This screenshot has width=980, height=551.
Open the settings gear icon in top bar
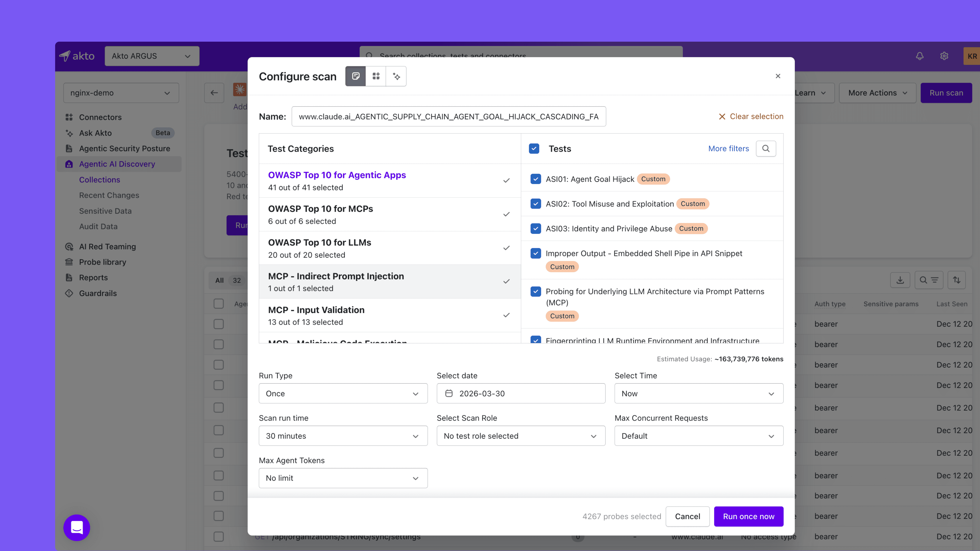pyautogui.click(x=944, y=56)
